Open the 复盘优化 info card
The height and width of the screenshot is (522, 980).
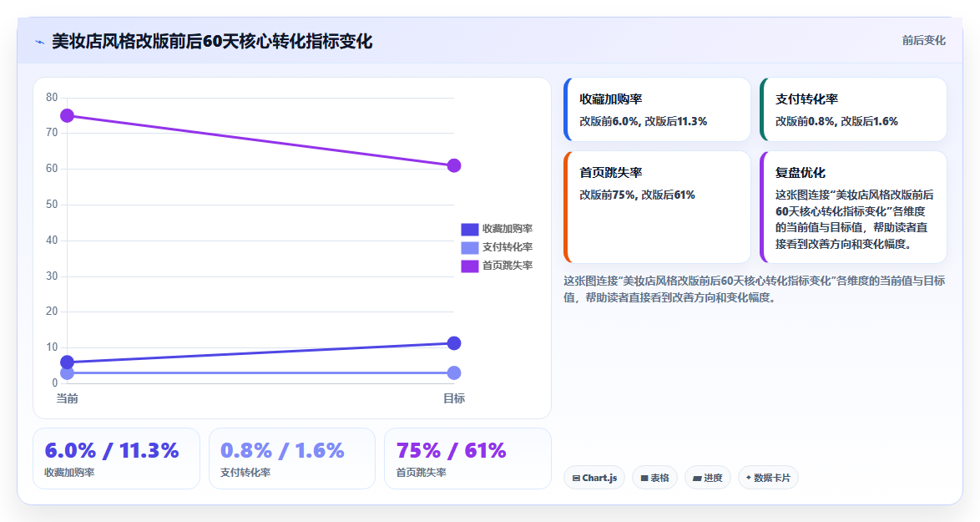pos(853,207)
